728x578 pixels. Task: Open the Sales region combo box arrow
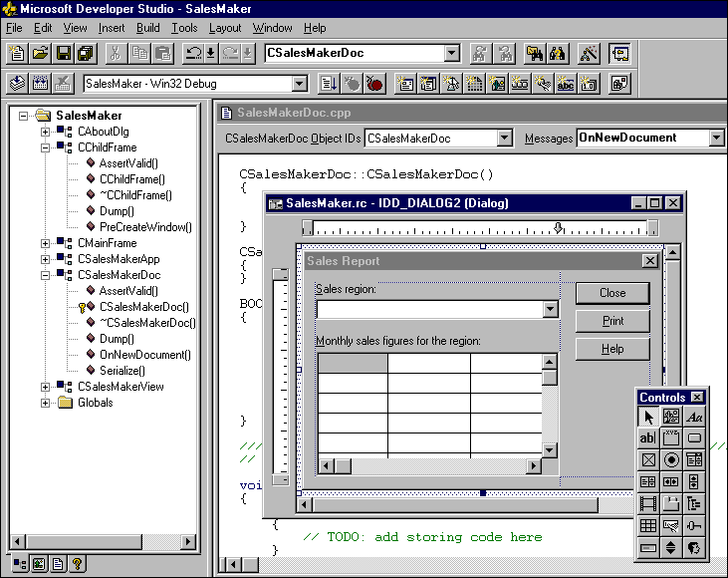coord(550,309)
